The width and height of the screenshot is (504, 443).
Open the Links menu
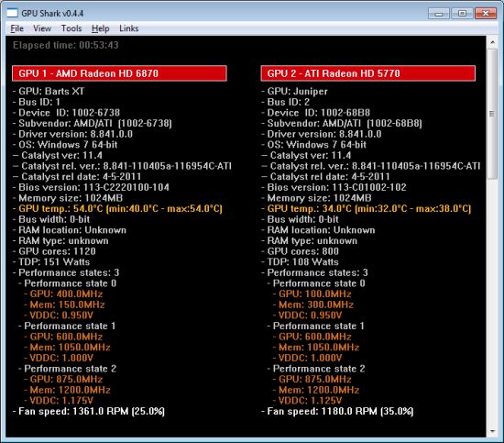pyautogui.click(x=129, y=28)
